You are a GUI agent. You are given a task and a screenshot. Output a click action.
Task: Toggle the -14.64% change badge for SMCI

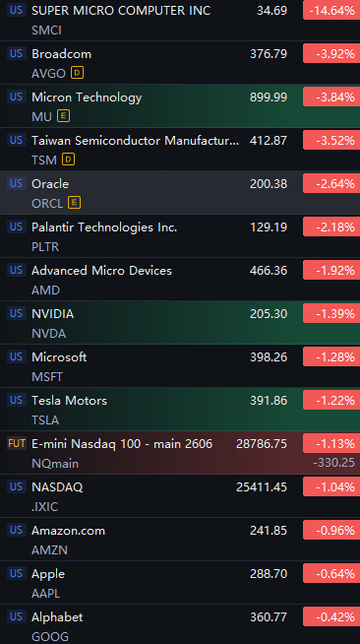[x=331, y=10]
